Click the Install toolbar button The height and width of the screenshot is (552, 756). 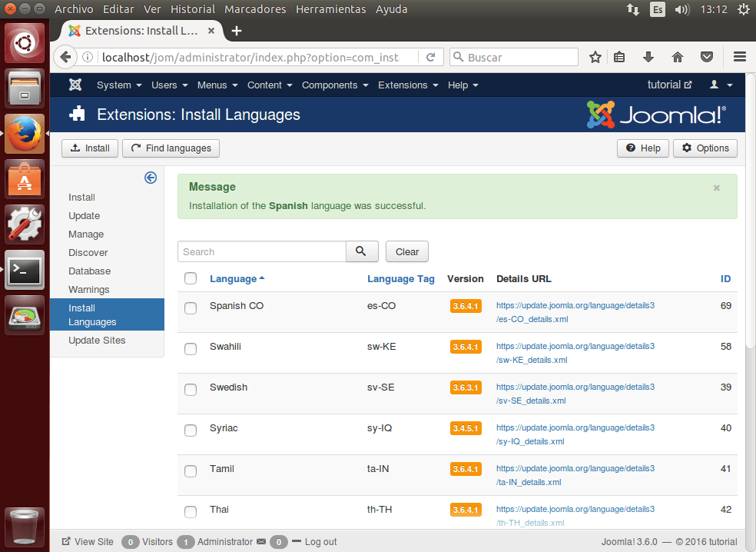click(90, 148)
